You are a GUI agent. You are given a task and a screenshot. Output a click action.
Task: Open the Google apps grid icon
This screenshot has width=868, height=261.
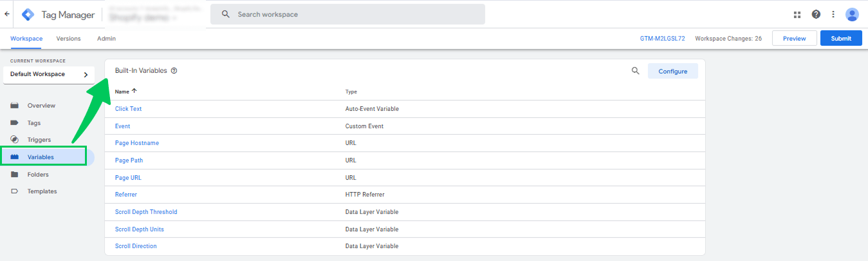pyautogui.click(x=797, y=14)
